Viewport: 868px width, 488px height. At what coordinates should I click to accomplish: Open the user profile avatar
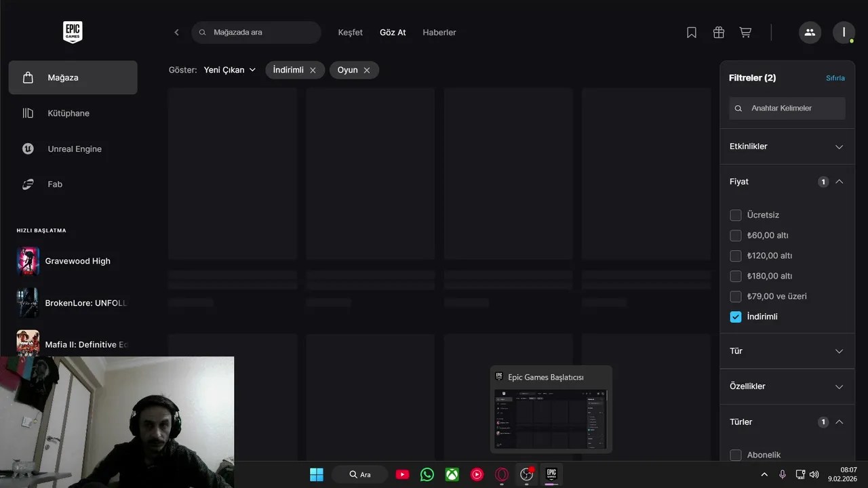point(844,33)
